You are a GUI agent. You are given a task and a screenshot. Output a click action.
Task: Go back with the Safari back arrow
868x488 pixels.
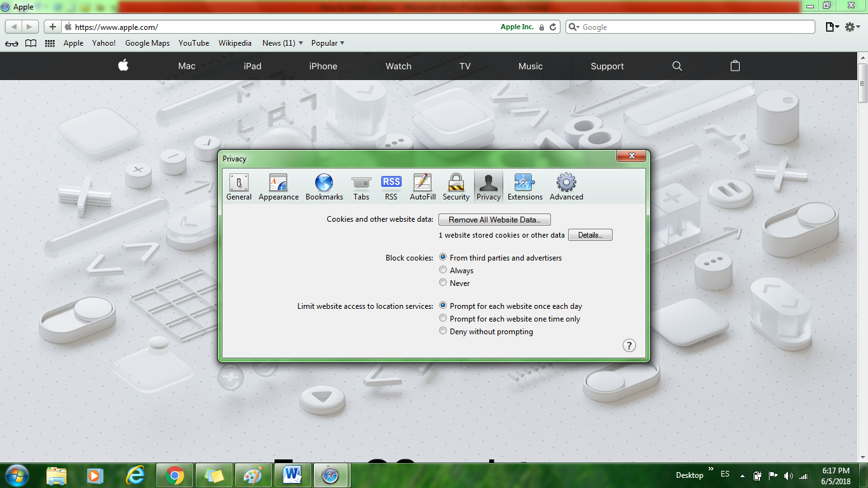14,27
